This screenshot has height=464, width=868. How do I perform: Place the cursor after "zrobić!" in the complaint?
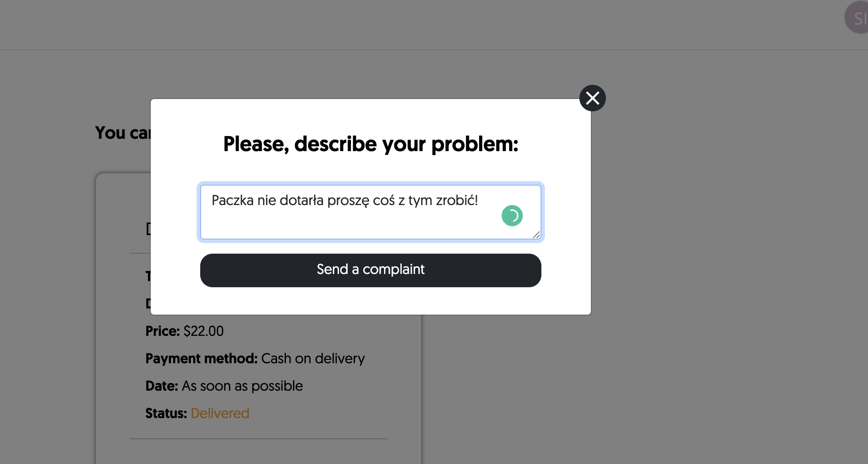click(479, 201)
